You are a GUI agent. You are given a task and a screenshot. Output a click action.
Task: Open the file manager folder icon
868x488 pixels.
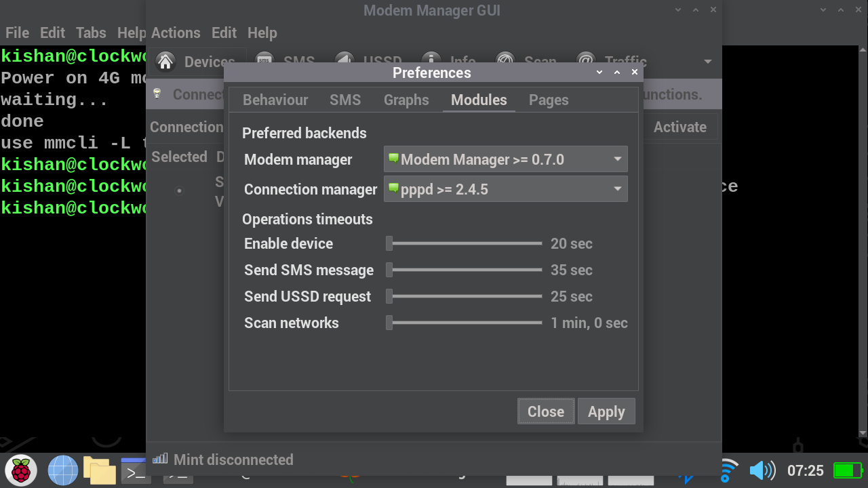coord(99,470)
